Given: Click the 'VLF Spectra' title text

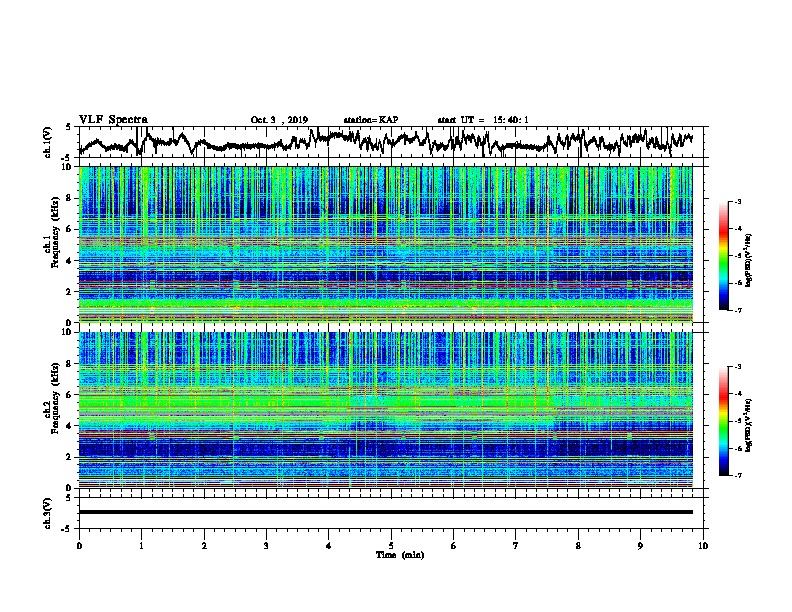Looking at the screenshot, I should tap(113, 120).
